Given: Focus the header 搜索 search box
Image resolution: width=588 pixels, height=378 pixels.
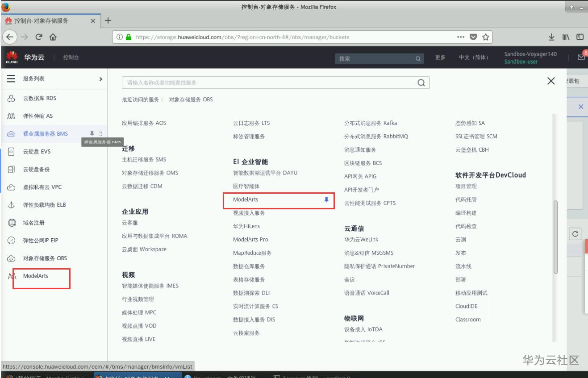Looking at the screenshot, I should click(379, 58).
